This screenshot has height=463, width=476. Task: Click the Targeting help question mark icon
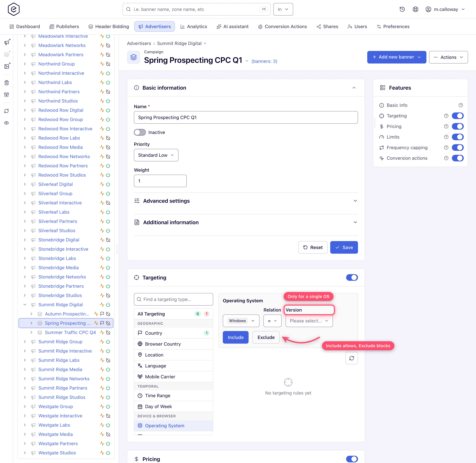446,116
